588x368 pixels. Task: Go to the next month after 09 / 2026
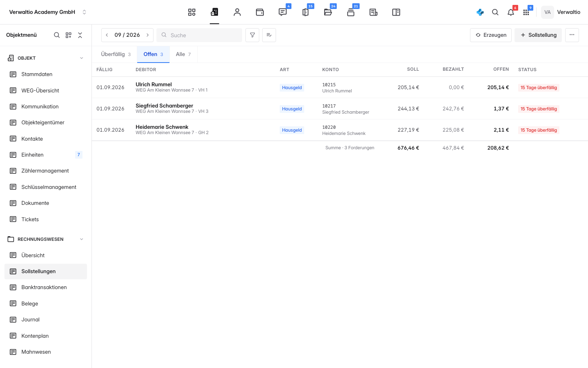(x=148, y=35)
